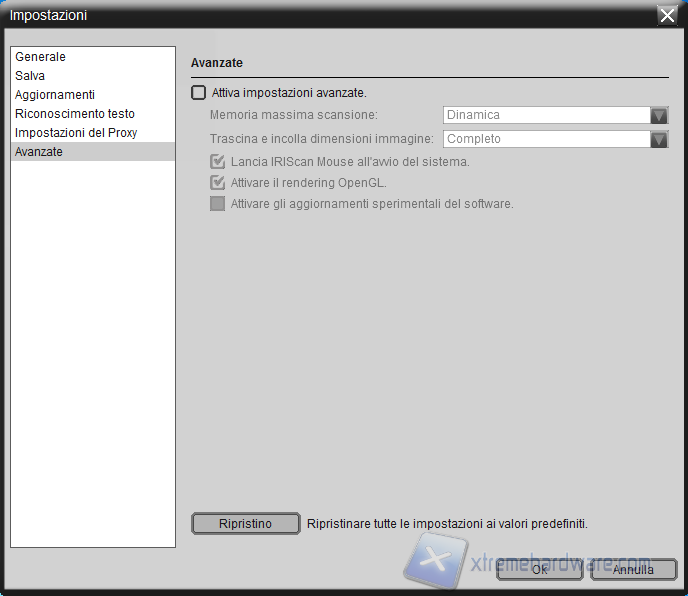Screen dimensions: 688x596
Task: Close the Impostazioni dialog with the X
Action: (x=667, y=15)
